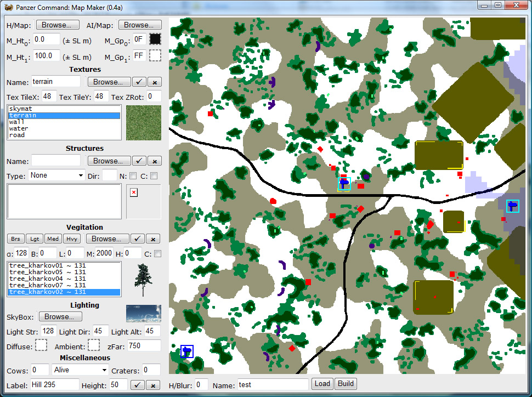
Task: Click the Craters input field
Action: point(151,370)
